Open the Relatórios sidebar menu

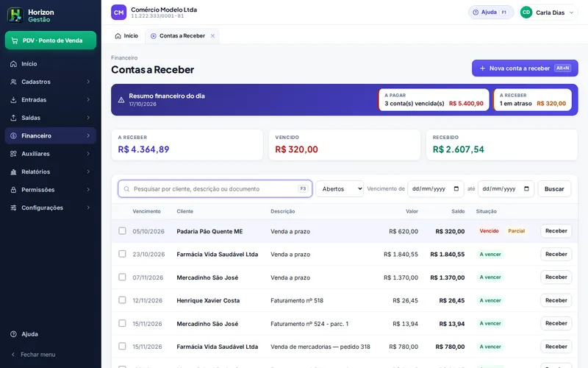pyautogui.click(x=51, y=172)
